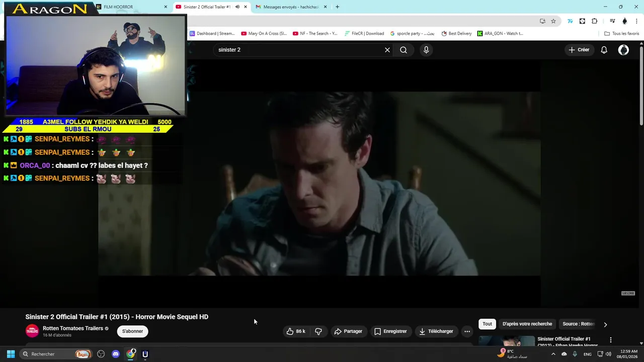Select the Source : Rotten chip
The image size is (644, 362).
tap(579, 324)
